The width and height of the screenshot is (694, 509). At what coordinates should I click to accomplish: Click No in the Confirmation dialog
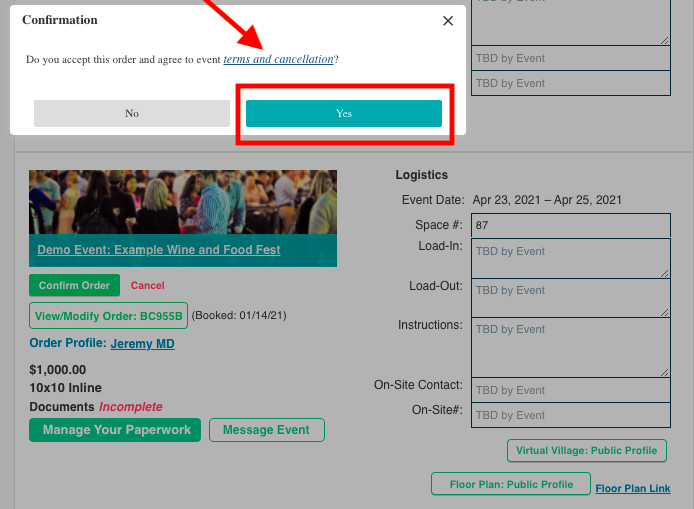pos(132,113)
